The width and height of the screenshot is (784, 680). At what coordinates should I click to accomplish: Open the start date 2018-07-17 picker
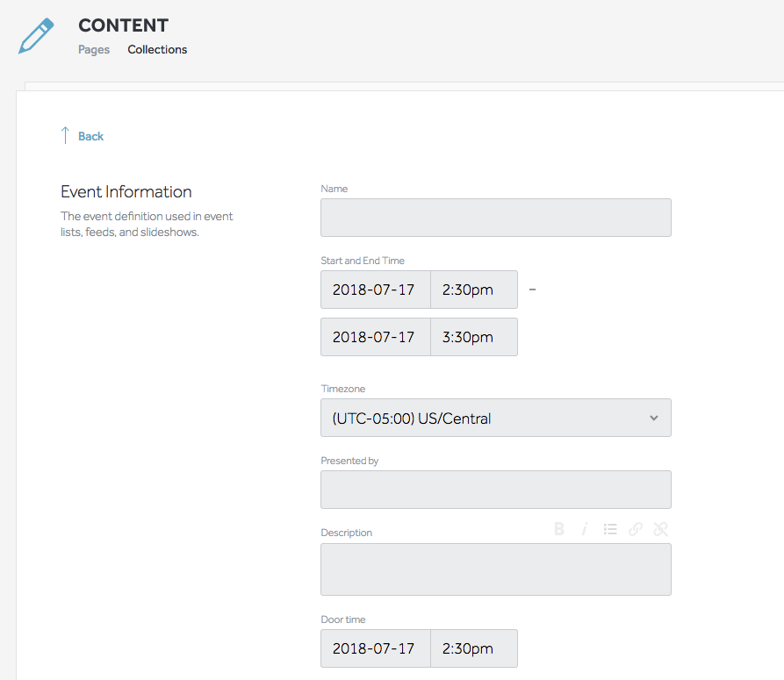(x=375, y=290)
